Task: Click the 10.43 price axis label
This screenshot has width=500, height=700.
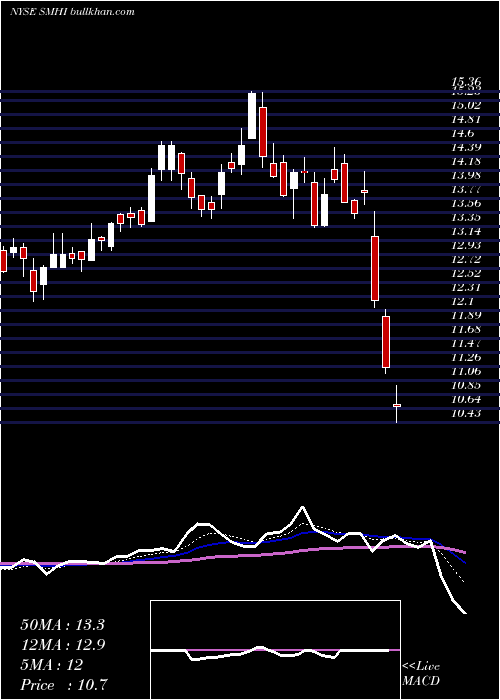Action: coord(466,413)
